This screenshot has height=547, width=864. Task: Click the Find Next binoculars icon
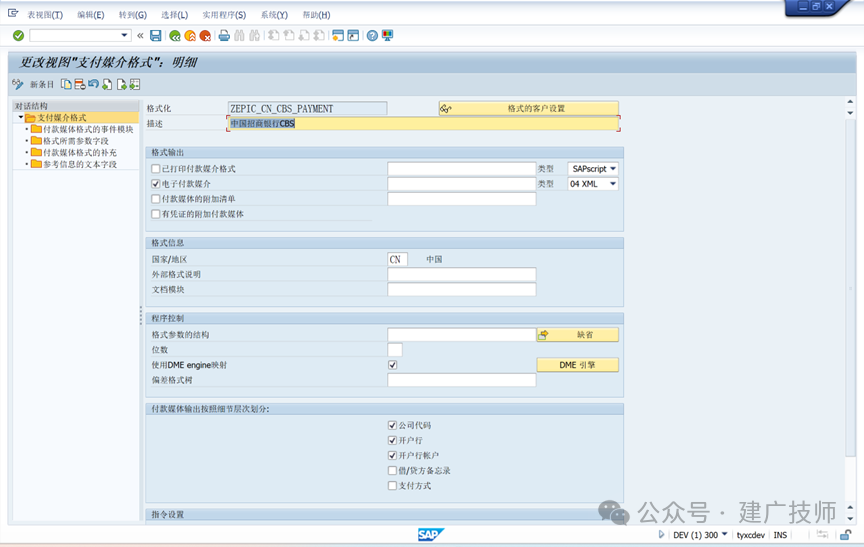tap(254, 36)
